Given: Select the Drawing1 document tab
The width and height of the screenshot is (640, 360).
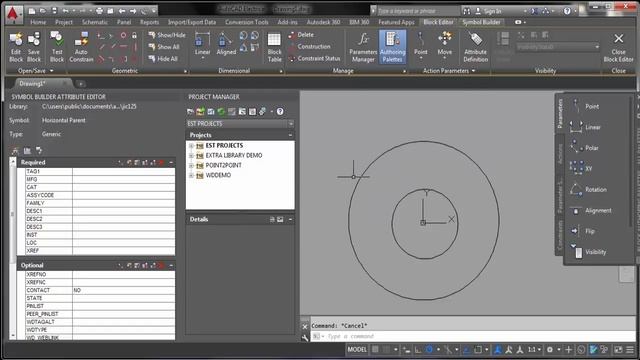Looking at the screenshot, I should [x=33, y=83].
